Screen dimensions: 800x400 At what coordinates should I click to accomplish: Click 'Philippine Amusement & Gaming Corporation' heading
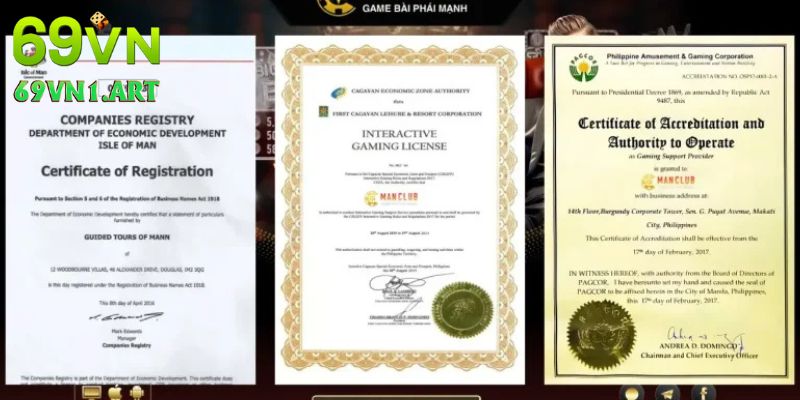(x=680, y=57)
